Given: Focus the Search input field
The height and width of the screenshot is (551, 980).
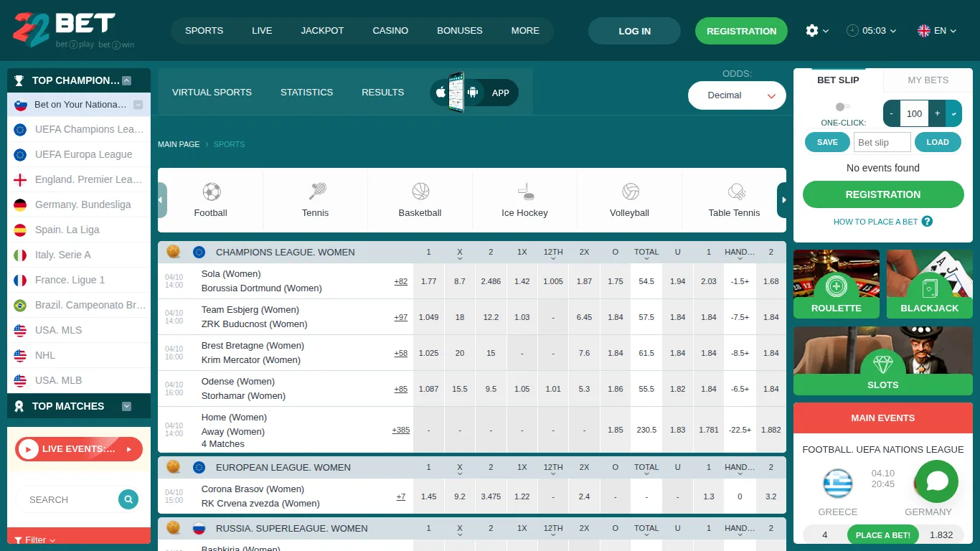Looking at the screenshot, I should (68, 499).
